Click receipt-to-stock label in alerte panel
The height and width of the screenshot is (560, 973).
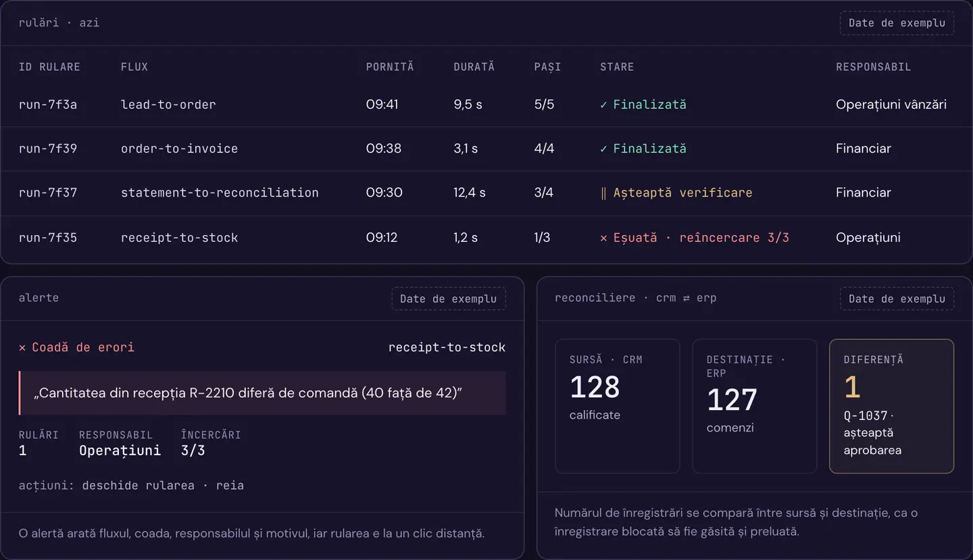447,347
